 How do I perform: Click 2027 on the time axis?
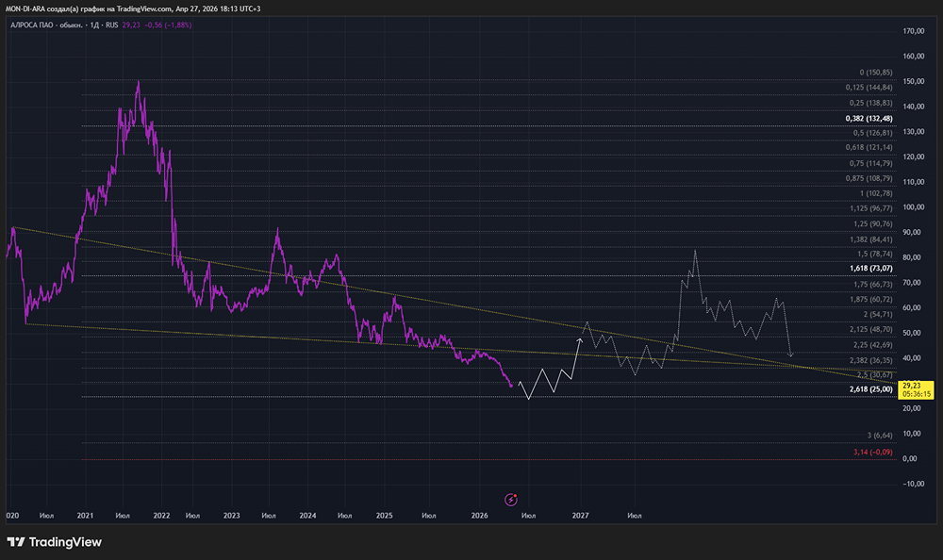[580, 516]
